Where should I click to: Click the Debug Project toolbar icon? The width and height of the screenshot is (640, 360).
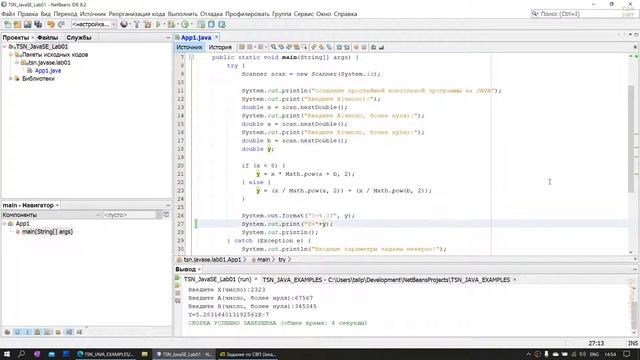point(171,24)
